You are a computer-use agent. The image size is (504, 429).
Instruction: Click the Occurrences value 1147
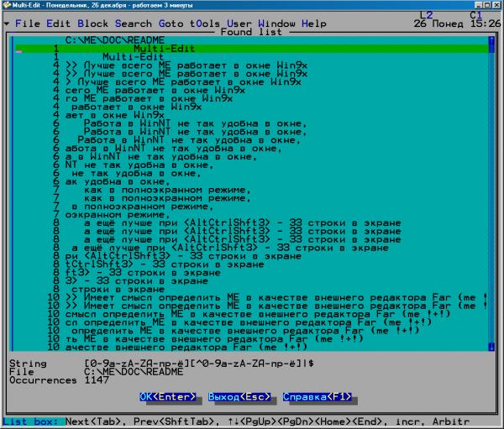tap(97, 380)
